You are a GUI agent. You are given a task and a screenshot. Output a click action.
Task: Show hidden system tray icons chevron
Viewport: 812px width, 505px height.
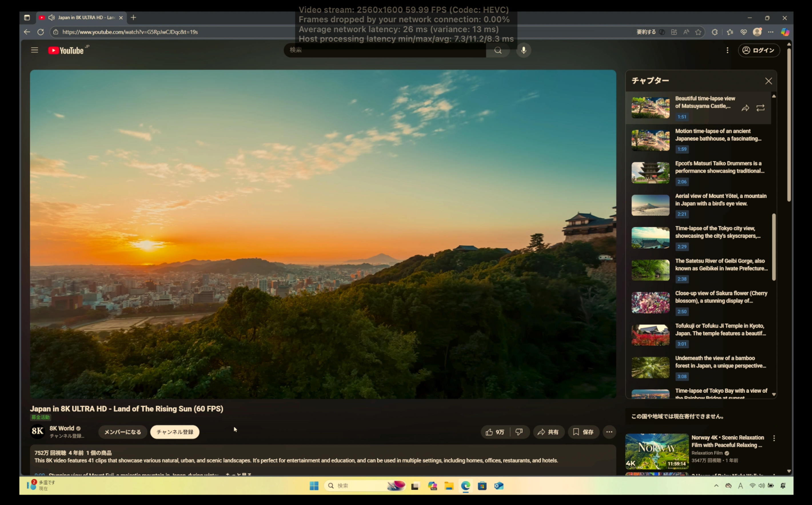716,486
